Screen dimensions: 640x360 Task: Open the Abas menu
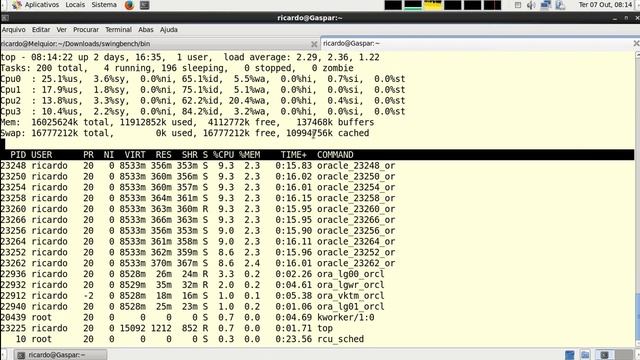(146, 30)
